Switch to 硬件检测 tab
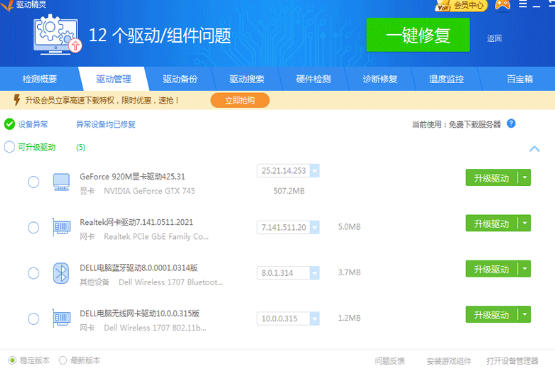The image size is (555, 369). click(313, 79)
